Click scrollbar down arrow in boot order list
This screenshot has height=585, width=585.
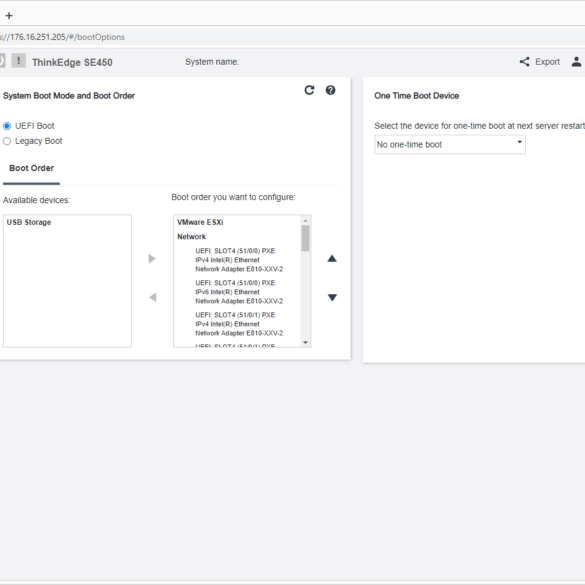tap(305, 342)
